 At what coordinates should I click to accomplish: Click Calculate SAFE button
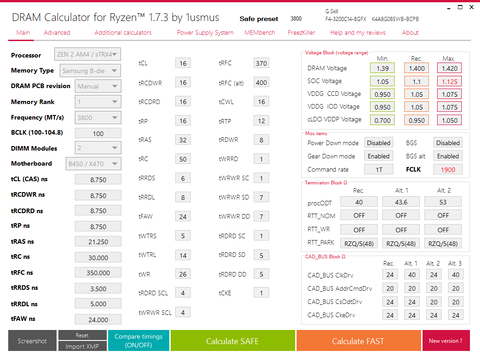coord(233,341)
